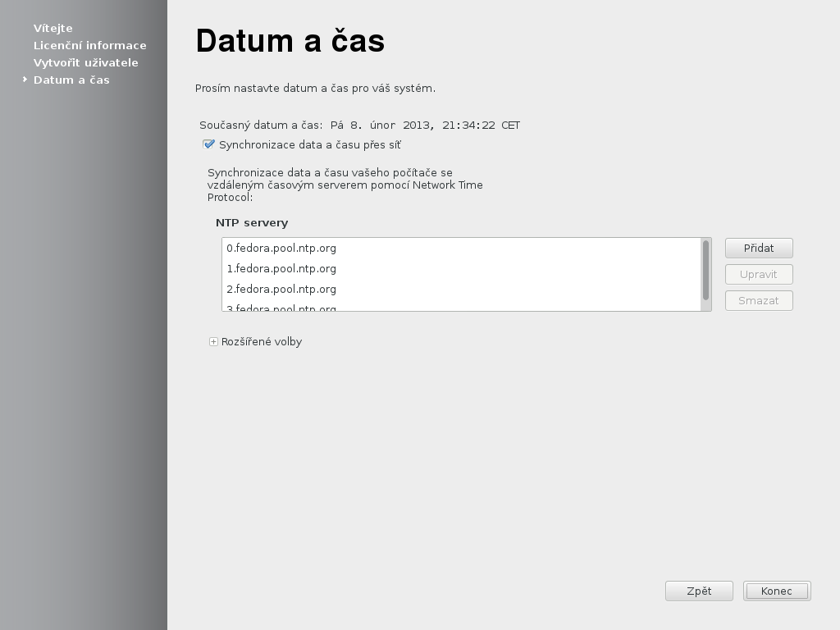The image size is (840, 630).
Task: Select 0.fedora.pool.ntp.org in server list
Action: (x=281, y=248)
